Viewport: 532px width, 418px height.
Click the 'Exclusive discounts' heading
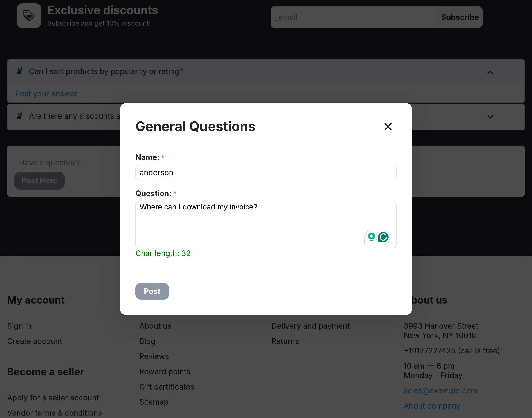pyautogui.click(x=103, y=10)
